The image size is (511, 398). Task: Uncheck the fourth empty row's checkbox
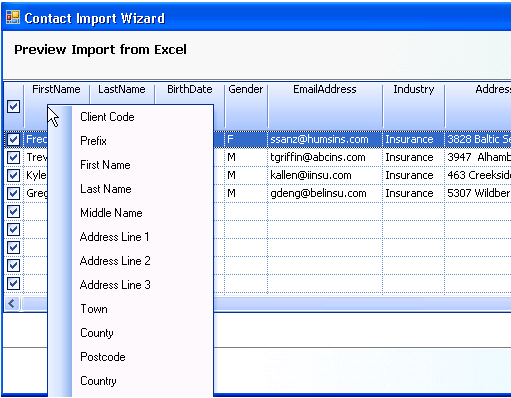pos(13,265)
